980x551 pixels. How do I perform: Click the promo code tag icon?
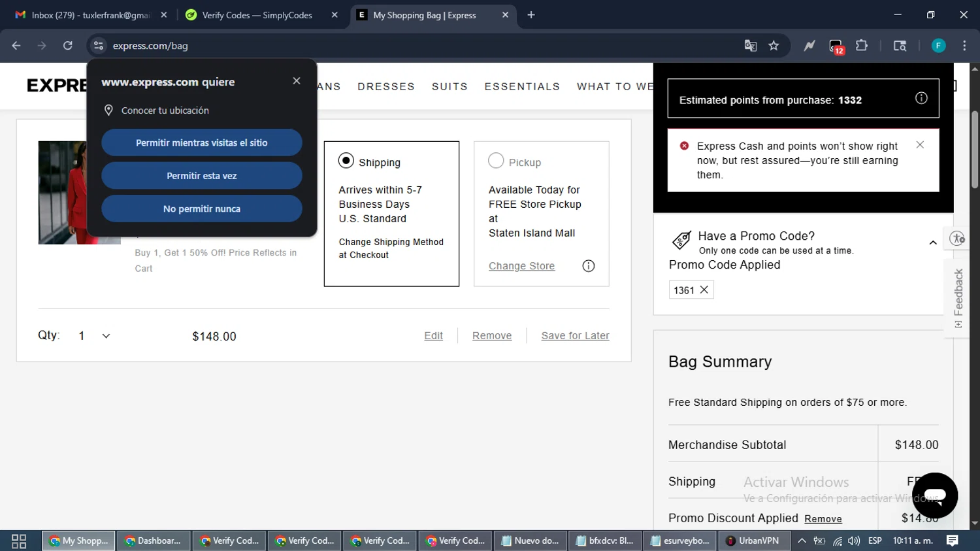681,241
